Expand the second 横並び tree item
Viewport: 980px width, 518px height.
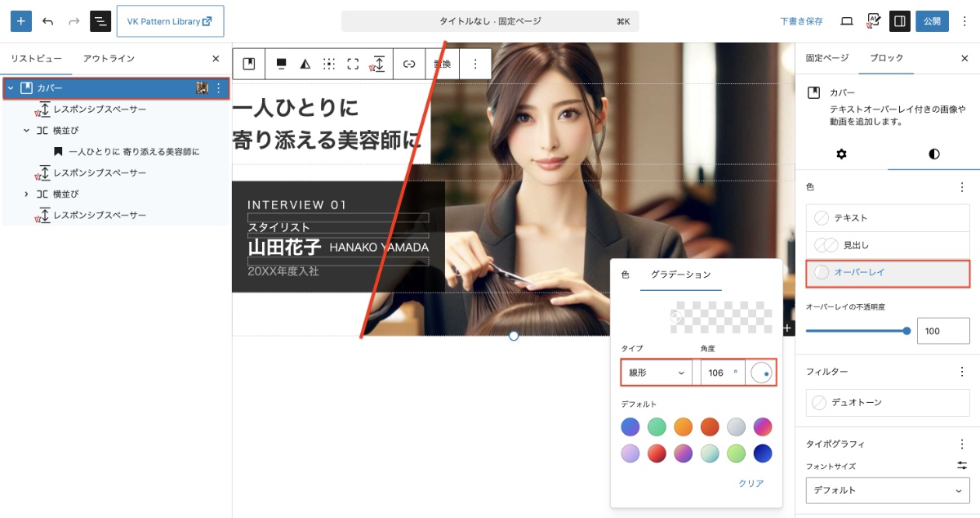[26, 194]
